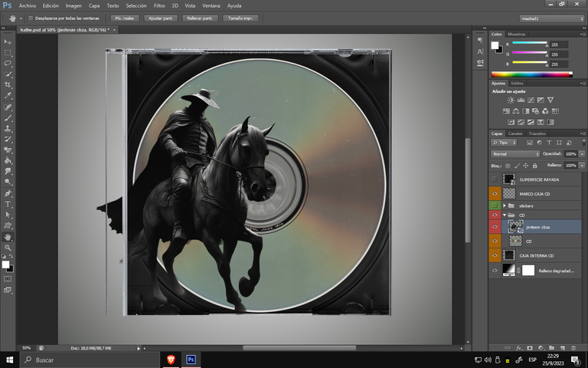Add a Color Balance adjustment
The image size is (588, 368).
pos(516,111)
